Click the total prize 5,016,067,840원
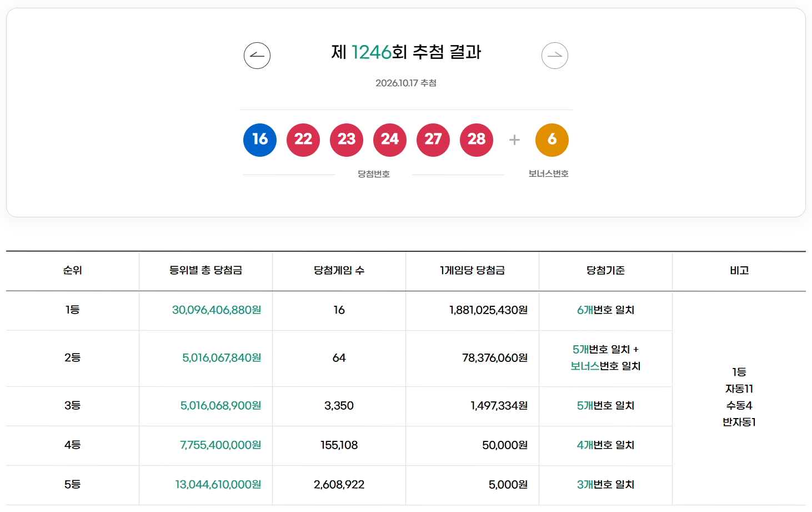Screen dimensions: 812x512 click(x=222, y=357)
